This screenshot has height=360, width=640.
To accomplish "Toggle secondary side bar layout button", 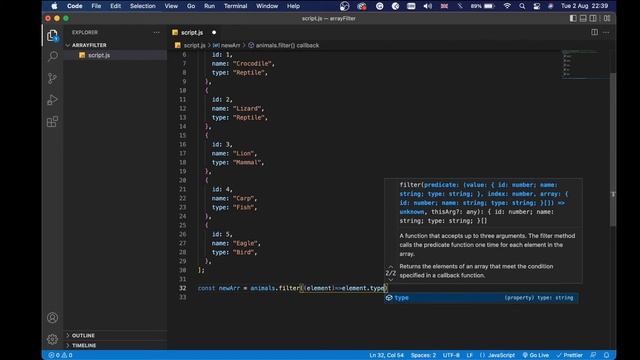I will 593,18.
